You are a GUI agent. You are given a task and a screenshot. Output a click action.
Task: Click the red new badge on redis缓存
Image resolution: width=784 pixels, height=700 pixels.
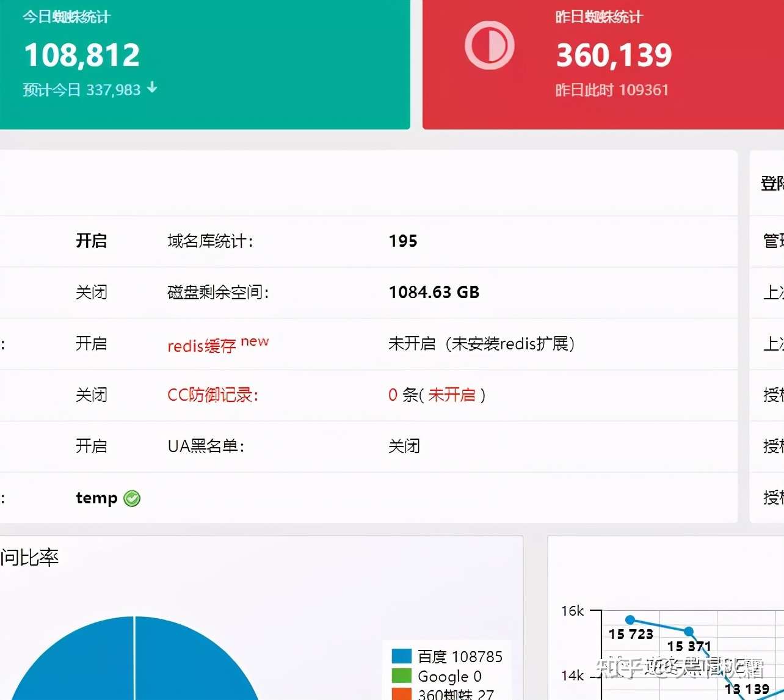coord(255,341)
